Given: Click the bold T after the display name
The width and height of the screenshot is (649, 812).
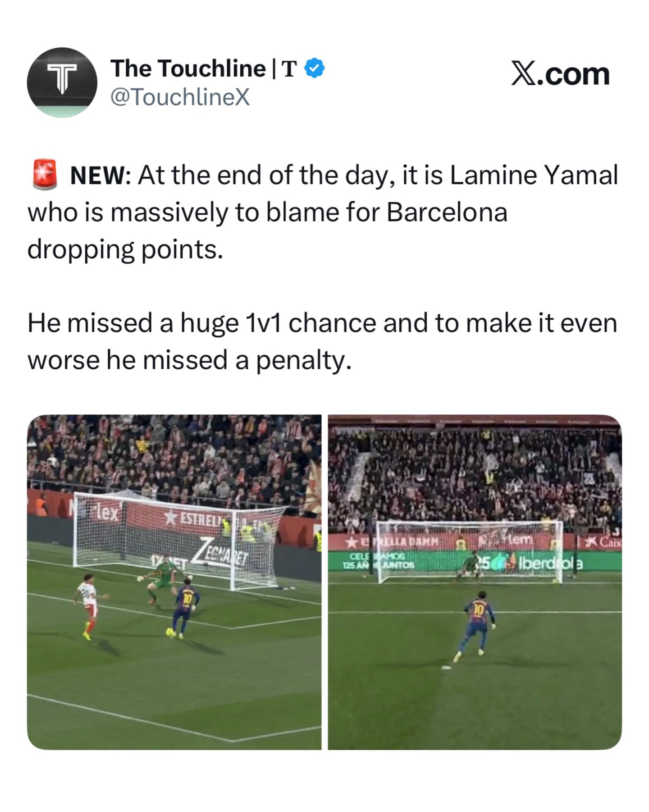Looking at the screenshot, I should (289, 69).
